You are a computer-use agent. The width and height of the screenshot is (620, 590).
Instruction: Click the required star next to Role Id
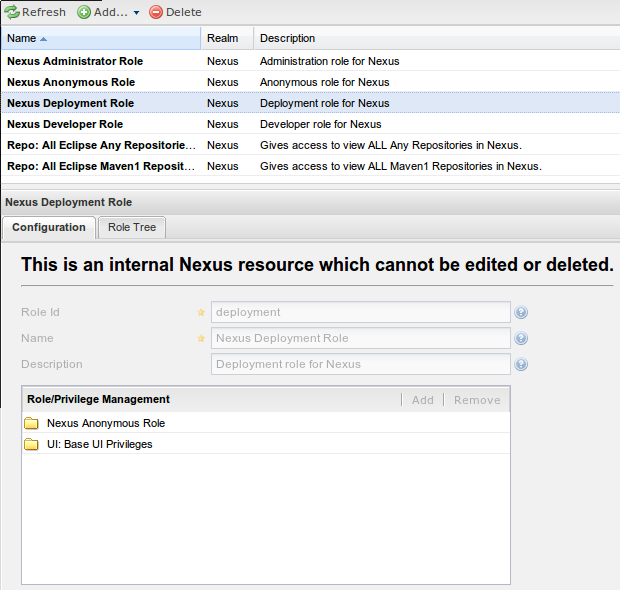(201, 312)
